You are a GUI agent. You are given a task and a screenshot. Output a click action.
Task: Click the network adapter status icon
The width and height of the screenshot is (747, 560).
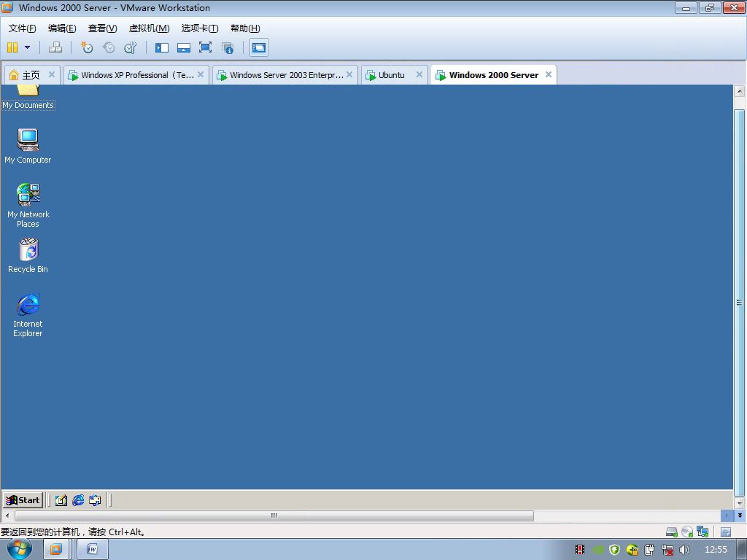[x=703, y=532]
